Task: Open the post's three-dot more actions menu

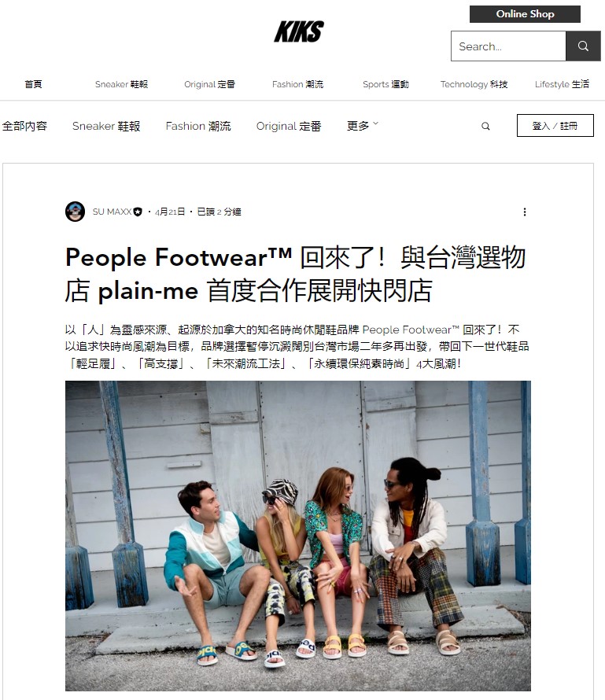Action: point(525,212)
